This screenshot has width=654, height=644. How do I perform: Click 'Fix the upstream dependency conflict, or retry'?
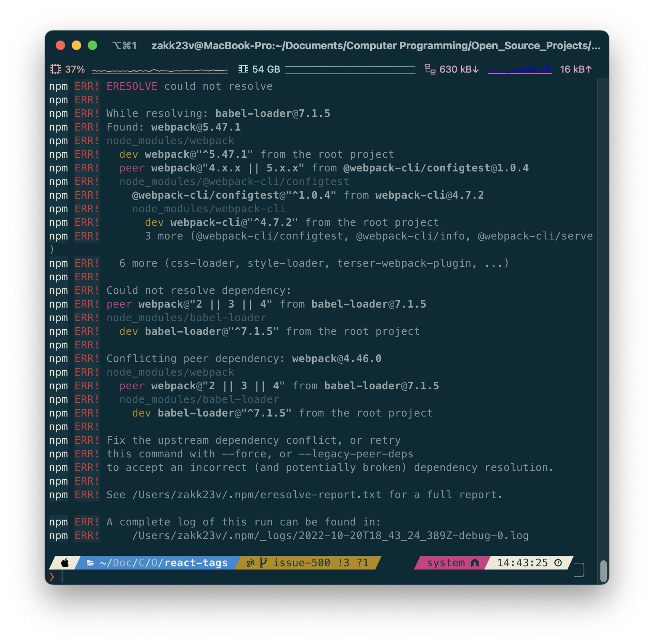click(253, 440)
